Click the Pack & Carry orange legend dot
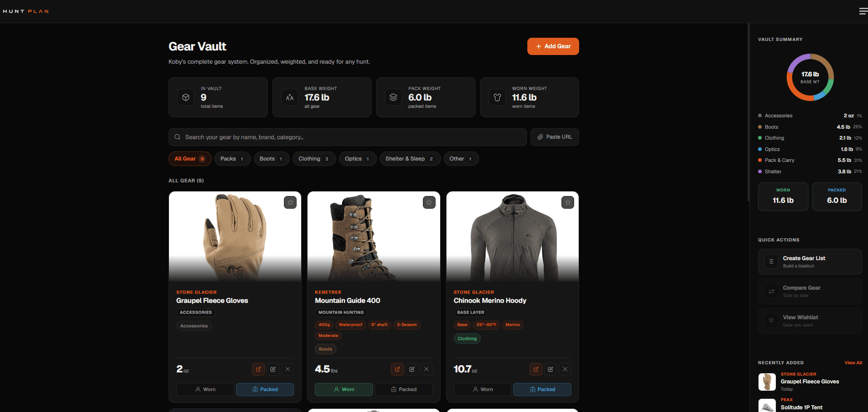The width and height of the screenshot is (868, 412). (760, 160)
